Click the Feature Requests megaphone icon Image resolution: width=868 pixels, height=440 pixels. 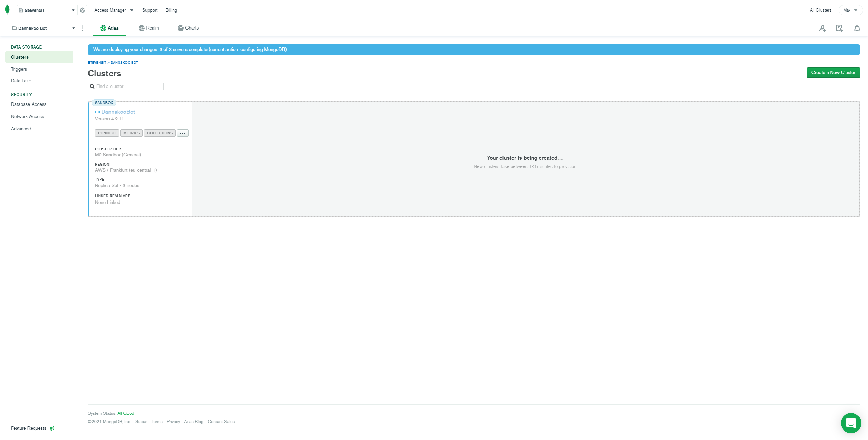52,428
